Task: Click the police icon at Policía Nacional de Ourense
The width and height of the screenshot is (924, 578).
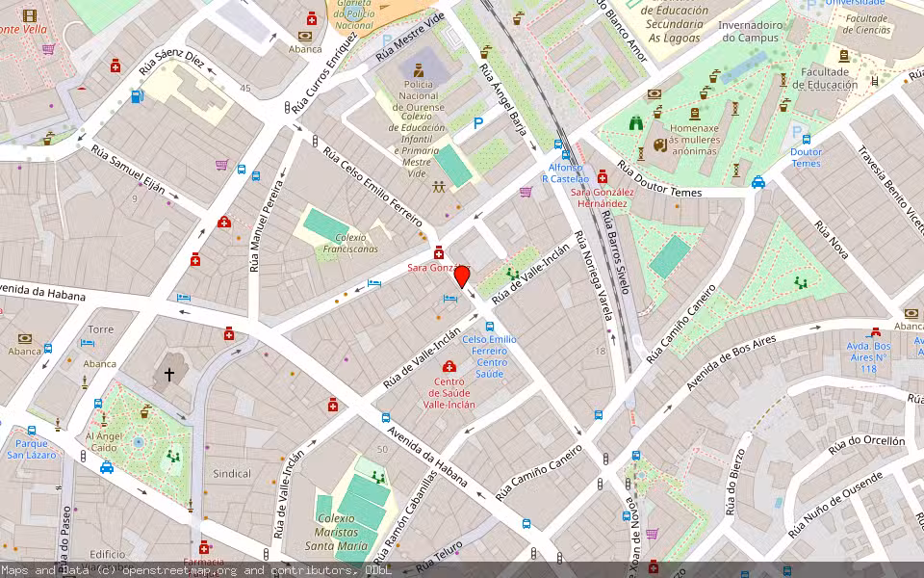Action: pos(419,70)
